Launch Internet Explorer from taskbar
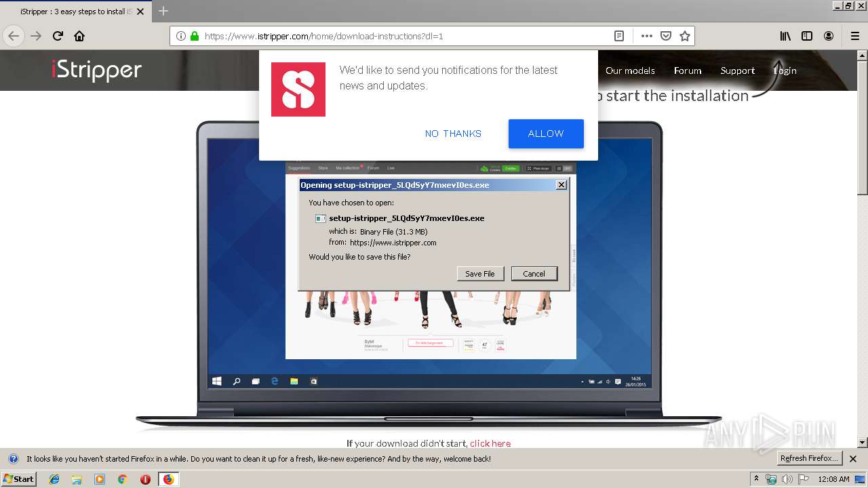868x488 pixels. [54, 479]
